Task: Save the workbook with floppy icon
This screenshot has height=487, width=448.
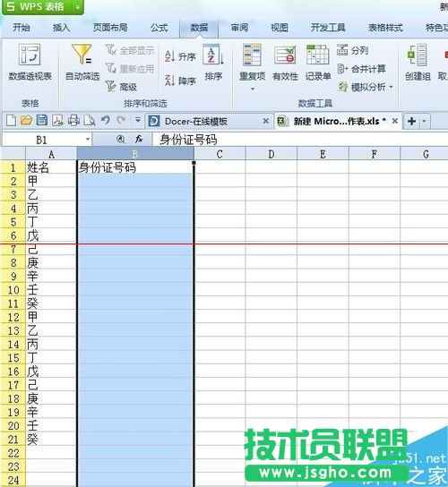Action: [42, 120]
